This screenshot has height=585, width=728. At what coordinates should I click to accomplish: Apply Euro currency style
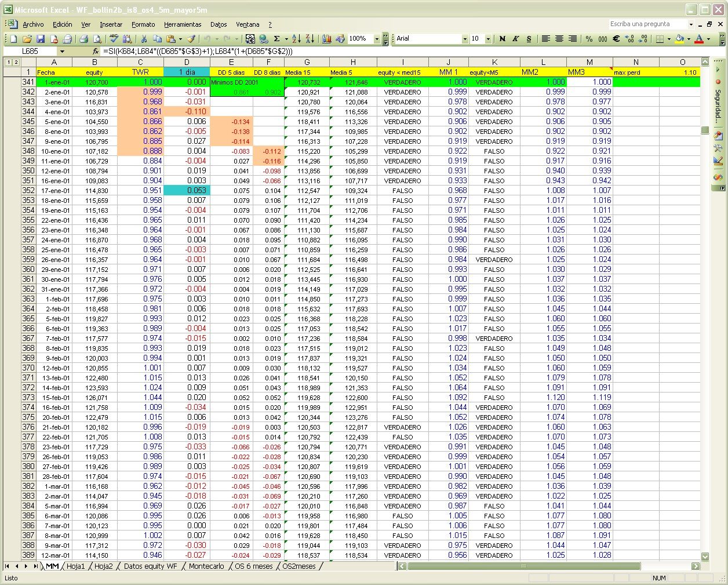tap(616, 39)
